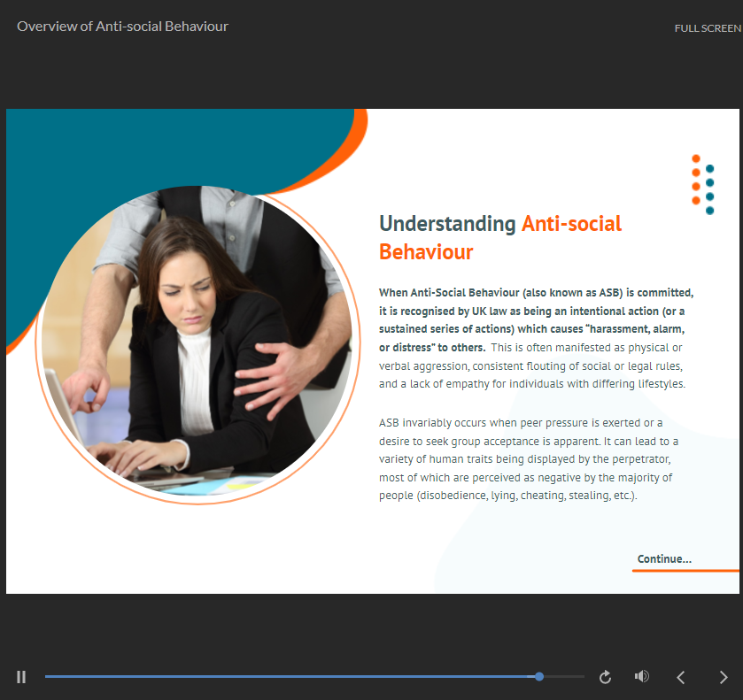
Task: Replay the current slide
Action: click(606, 677)
